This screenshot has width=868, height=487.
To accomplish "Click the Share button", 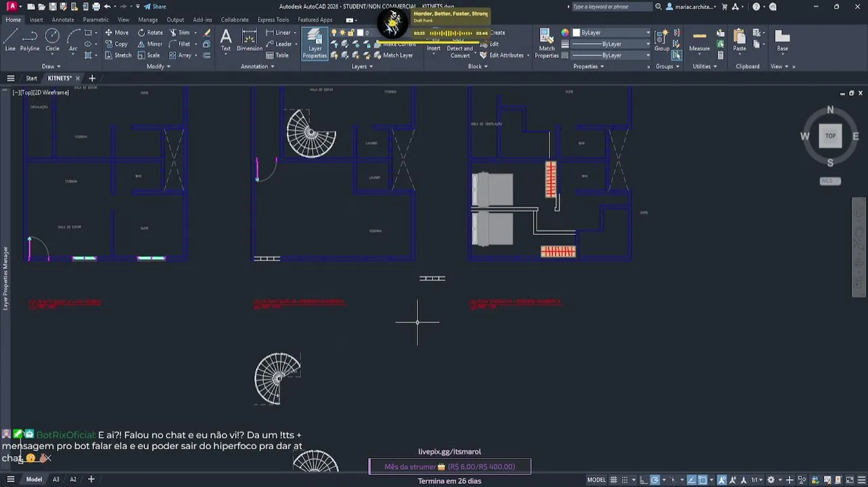I will pyautogui.click(x=155, y=7).
